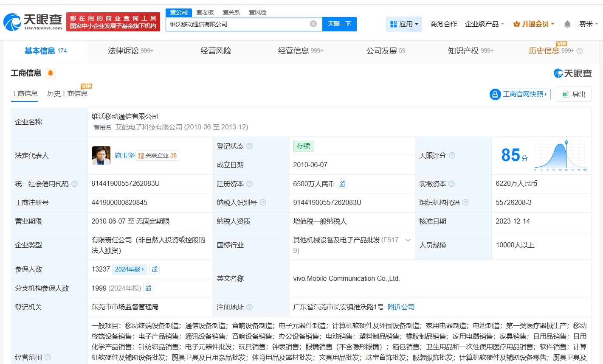This screenshot has height=364, width=603.
Task: Click the credit code 91441900557262083U beside 统一社会信用代码
Action: point(126,184)
